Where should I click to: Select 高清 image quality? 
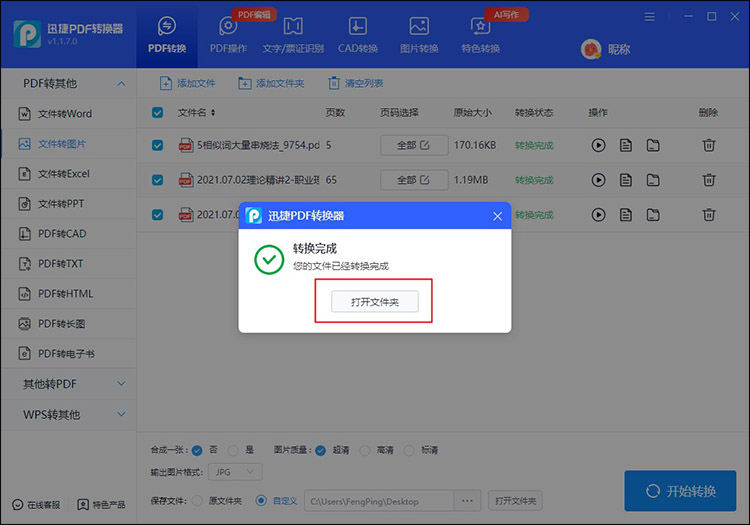[364, 450]
